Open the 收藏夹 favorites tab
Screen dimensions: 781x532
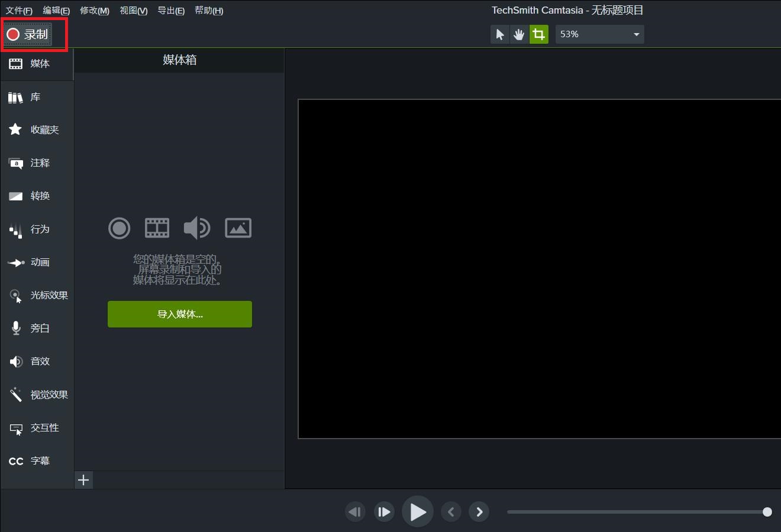pos(37,130)
